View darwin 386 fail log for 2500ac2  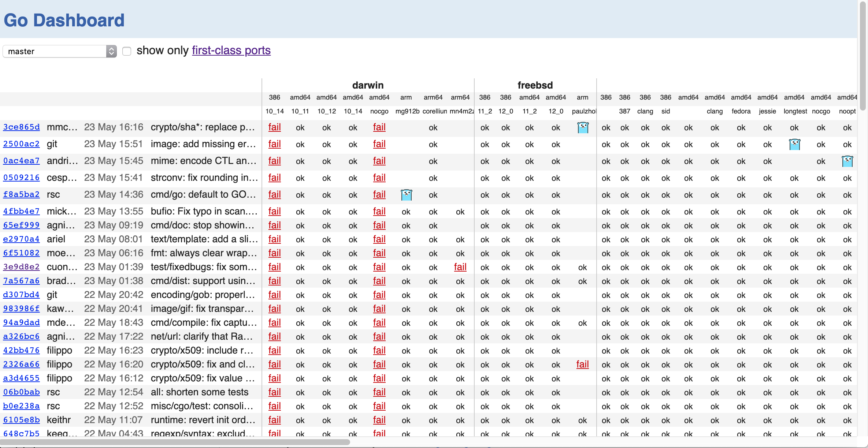tap(274, 144)
